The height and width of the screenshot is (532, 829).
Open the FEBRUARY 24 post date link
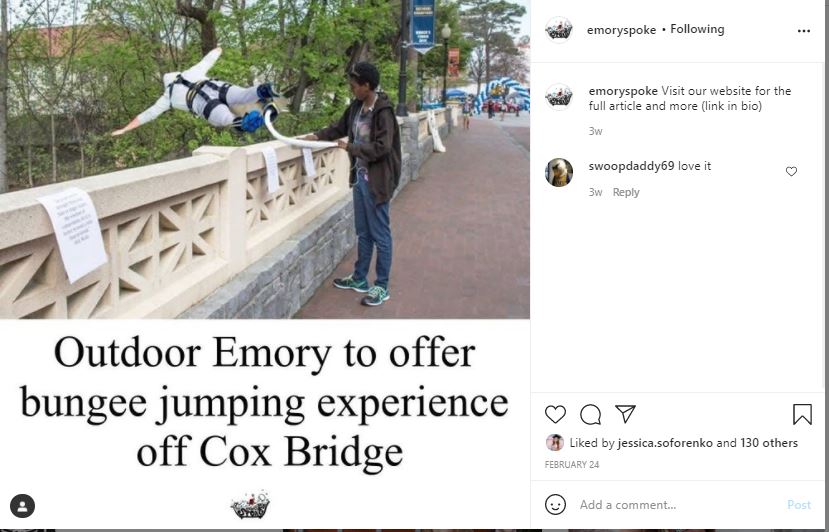tap(572, 464)
